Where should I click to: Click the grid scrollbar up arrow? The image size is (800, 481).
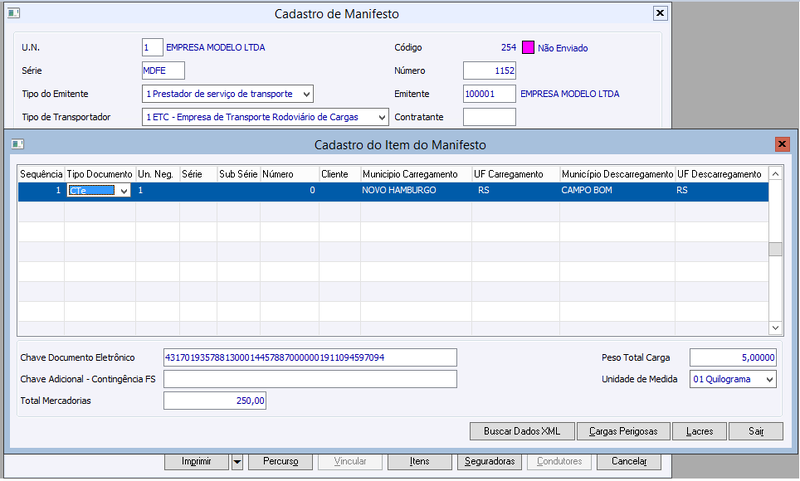click(775, 174)
